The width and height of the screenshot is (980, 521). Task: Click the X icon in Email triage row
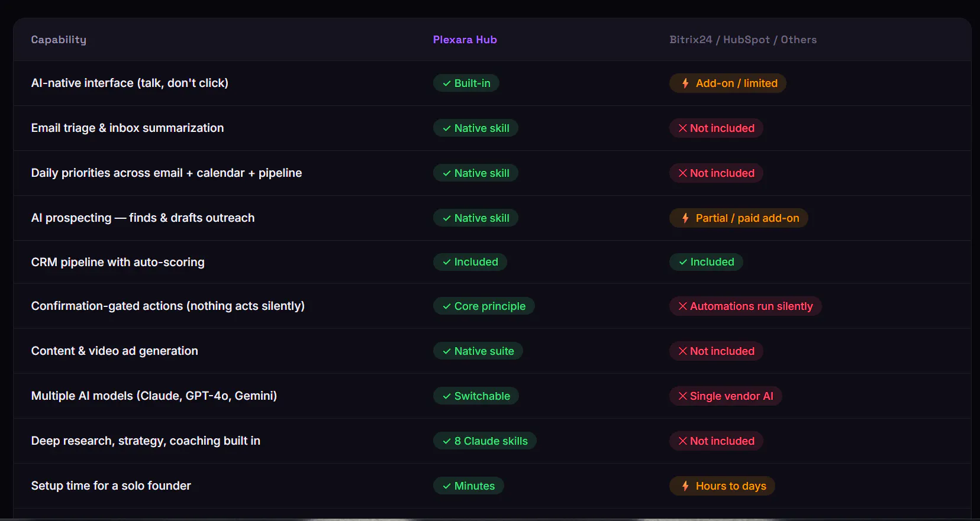pyautogui.click(x=683, y=128)
